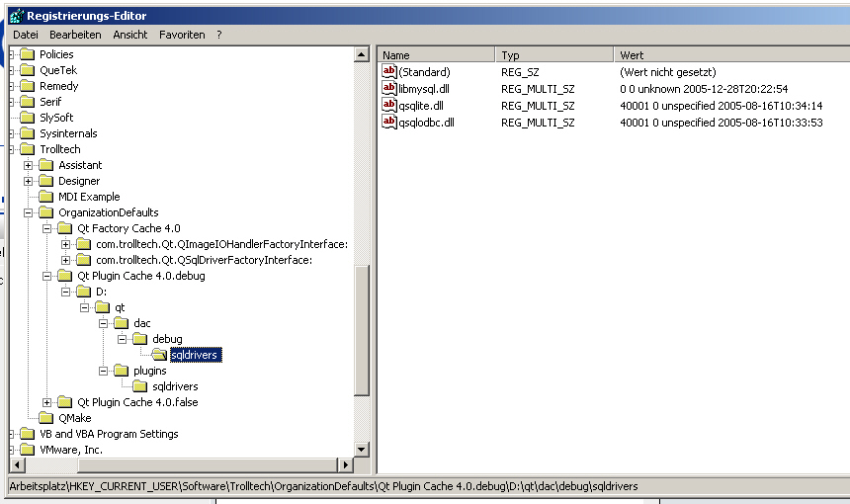
Task: Sort by the Typ column header
Action: [554, 54]
